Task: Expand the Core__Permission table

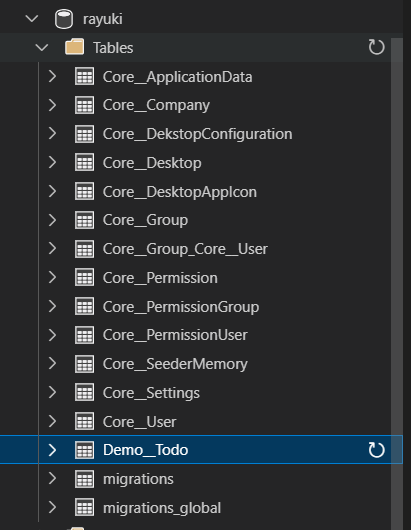Action: pyautogui.click(x=52, y=278)
